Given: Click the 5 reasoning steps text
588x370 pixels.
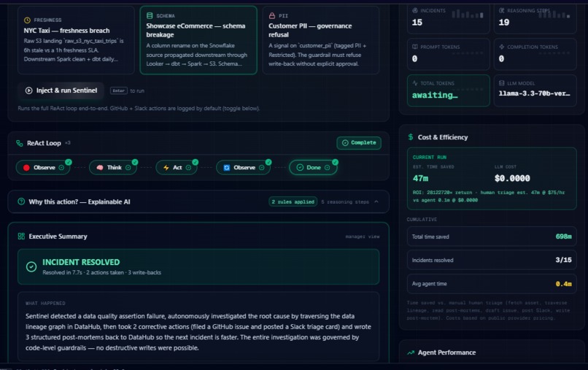Looking at the screenshot, I should (x=345, y=202).
